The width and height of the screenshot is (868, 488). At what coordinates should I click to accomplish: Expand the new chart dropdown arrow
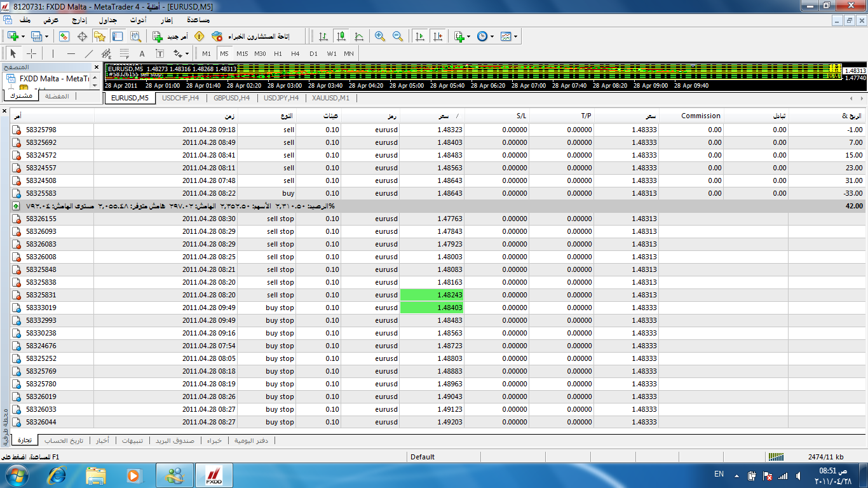click(23, 36)
